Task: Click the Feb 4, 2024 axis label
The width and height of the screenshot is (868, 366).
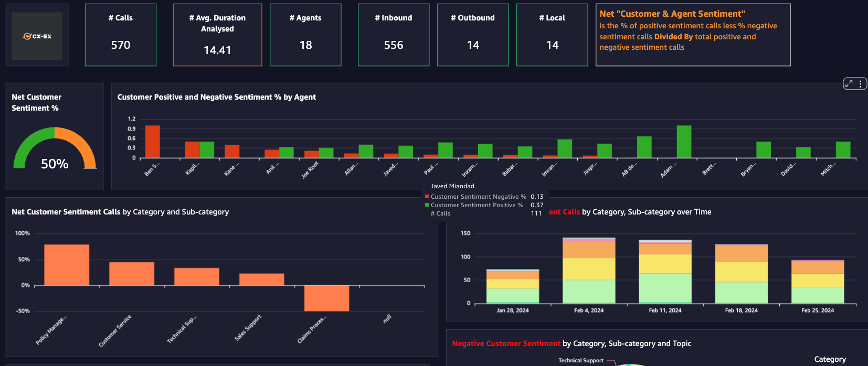Action: 589,310
